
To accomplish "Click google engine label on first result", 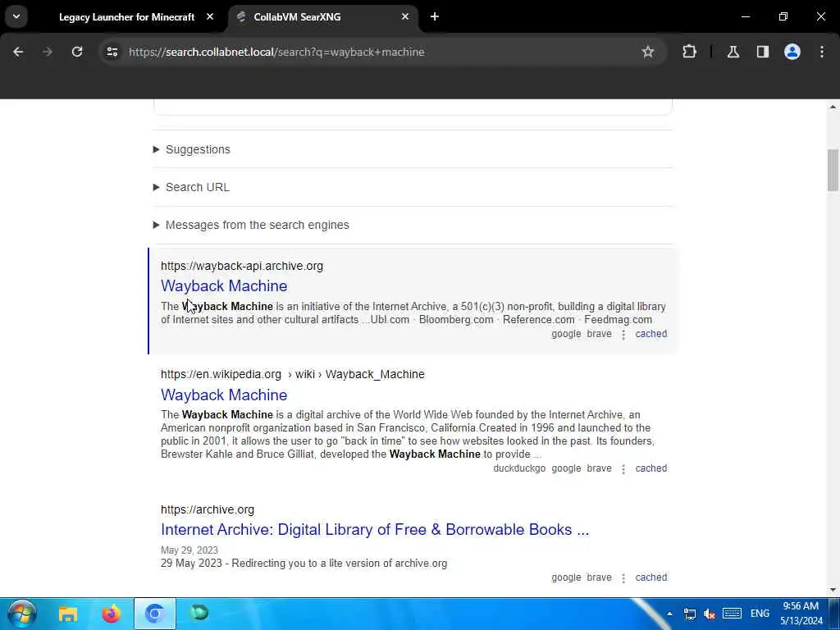I will 566,334.
